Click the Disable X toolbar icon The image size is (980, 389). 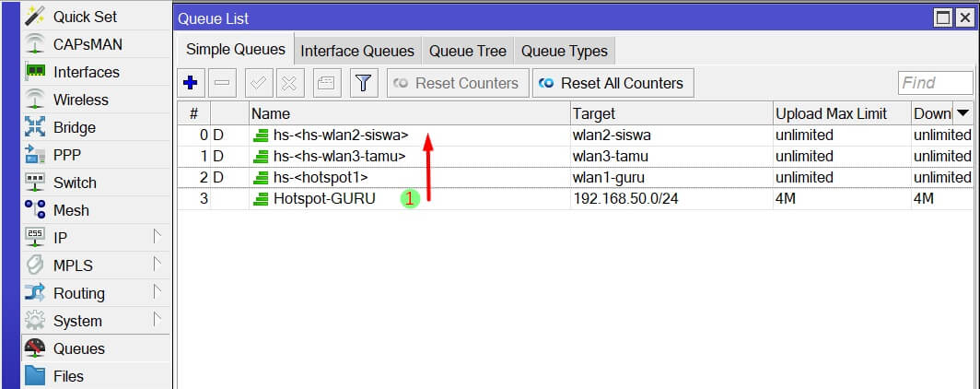288,83
